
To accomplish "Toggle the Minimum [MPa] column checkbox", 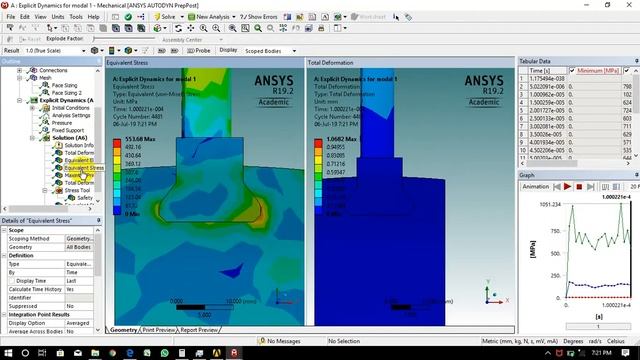I will pos(572,71).
